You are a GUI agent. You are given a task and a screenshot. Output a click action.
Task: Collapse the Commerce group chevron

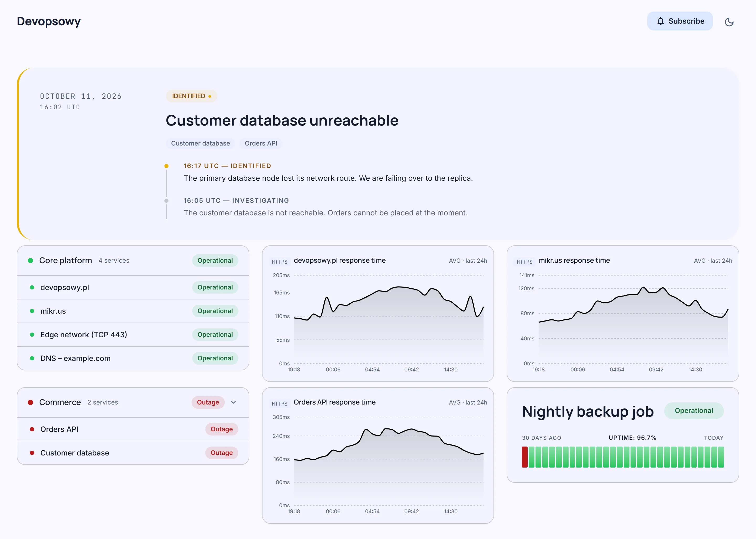pos(233,402)
